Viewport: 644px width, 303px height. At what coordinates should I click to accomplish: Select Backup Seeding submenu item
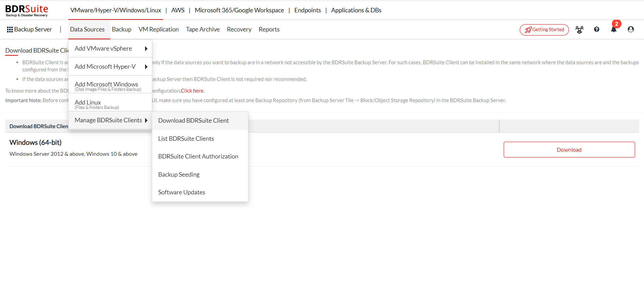pyautogui.click(x=200, y=175)
